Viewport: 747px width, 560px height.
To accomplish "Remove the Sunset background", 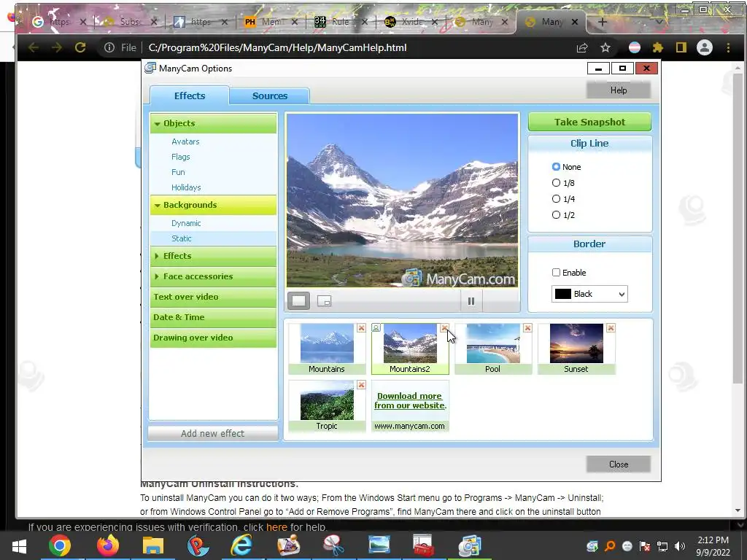I will click(x=611, y=328).
